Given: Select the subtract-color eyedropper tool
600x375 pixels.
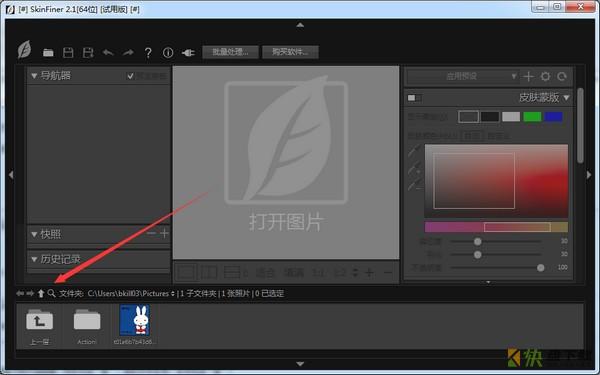Looking at the screenshot, I should [414, 184].
